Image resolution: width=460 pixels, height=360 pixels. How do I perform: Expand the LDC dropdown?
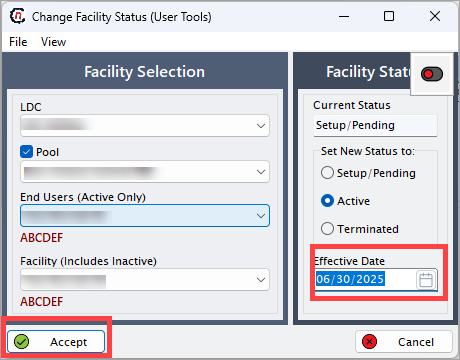(x=145, y=126)
